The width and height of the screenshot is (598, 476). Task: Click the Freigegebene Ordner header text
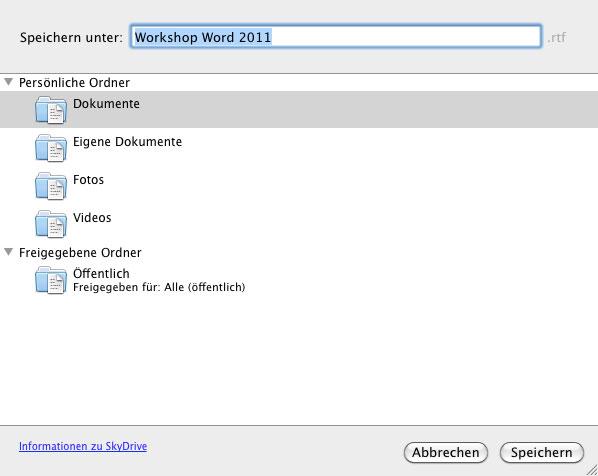coord(80,252)
